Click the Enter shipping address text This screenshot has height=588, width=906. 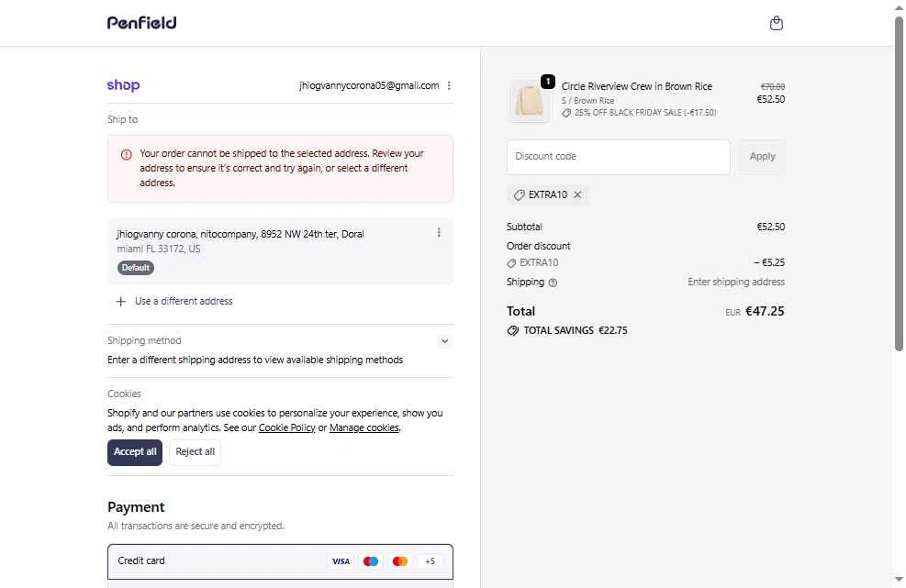735,282
